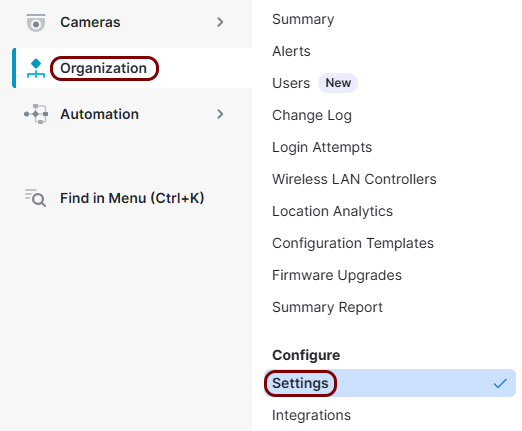Viewport: 522px width, 431px height.
Task: Open Wireless LAN Controllers
Action: pos(354,179)
